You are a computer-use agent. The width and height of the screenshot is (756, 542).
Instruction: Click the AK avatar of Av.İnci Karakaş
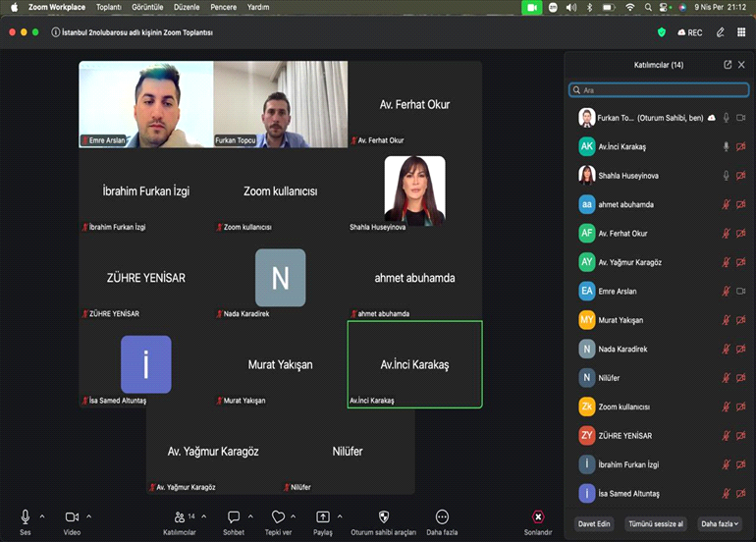(587, 146)
